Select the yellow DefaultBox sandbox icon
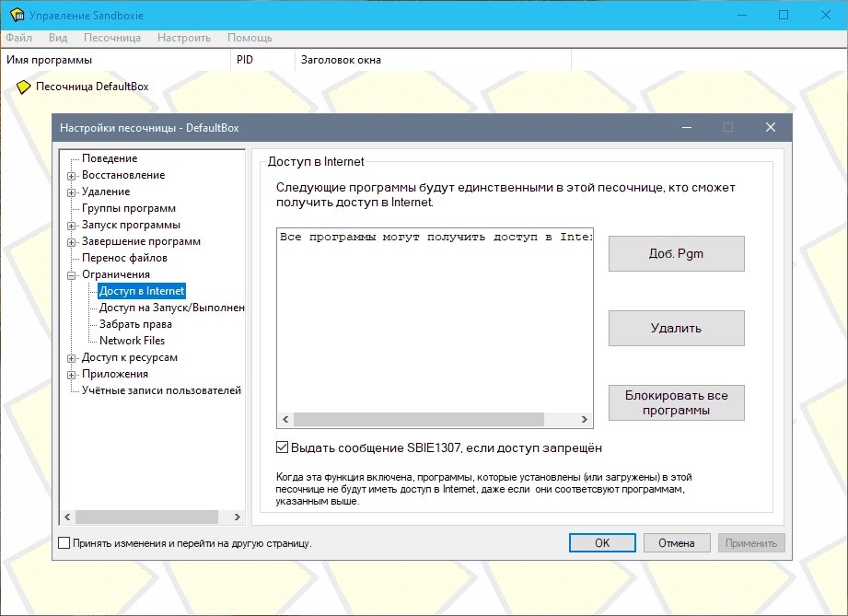Screen dimensions: 848x616 pos(23,87)
